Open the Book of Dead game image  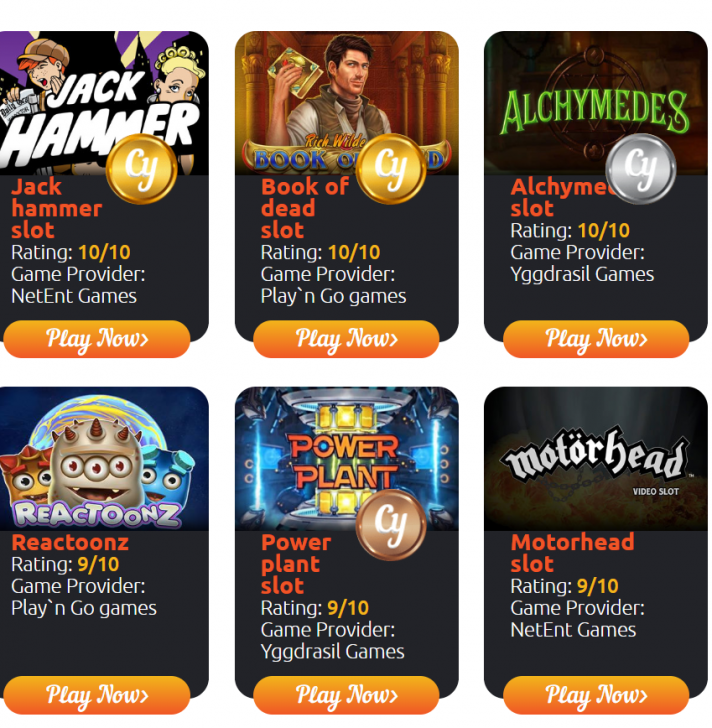(x=347, y=103)
